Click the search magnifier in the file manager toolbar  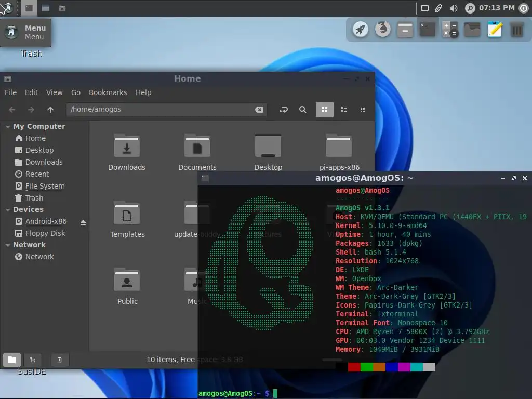[x=303, y=110]
